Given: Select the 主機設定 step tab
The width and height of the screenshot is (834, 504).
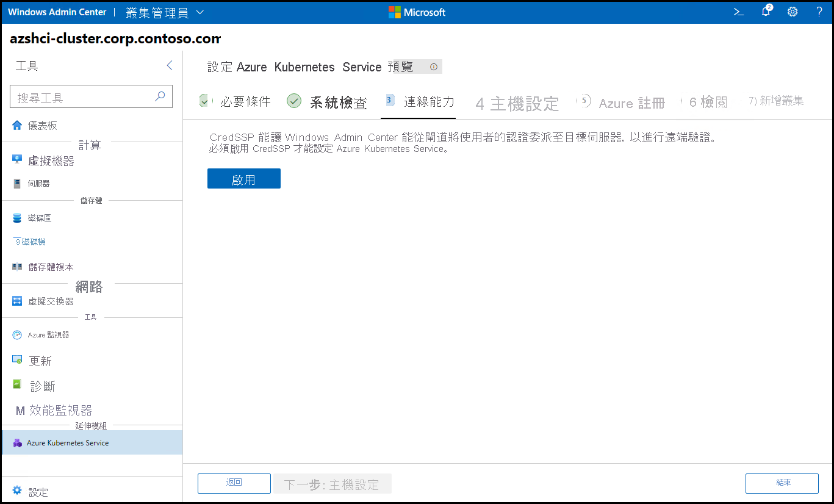Looking at the screenshot, I should (517, 104).
